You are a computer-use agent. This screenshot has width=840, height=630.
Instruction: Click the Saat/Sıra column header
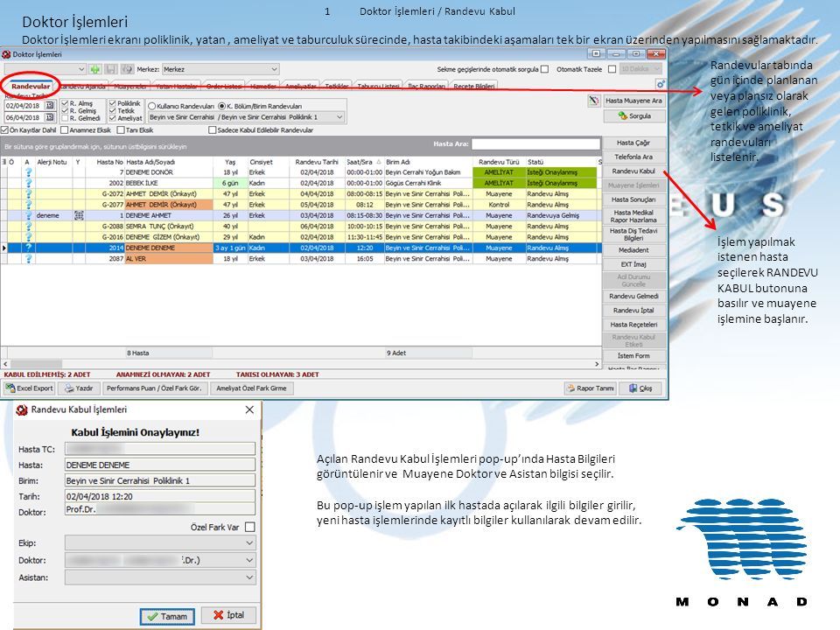(x=363, y=162)
